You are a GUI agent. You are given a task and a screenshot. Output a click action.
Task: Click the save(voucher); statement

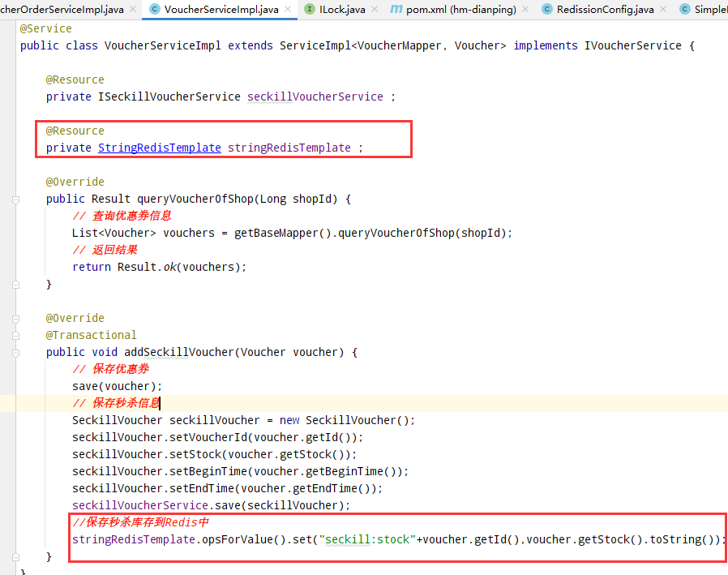coord(117,386)
